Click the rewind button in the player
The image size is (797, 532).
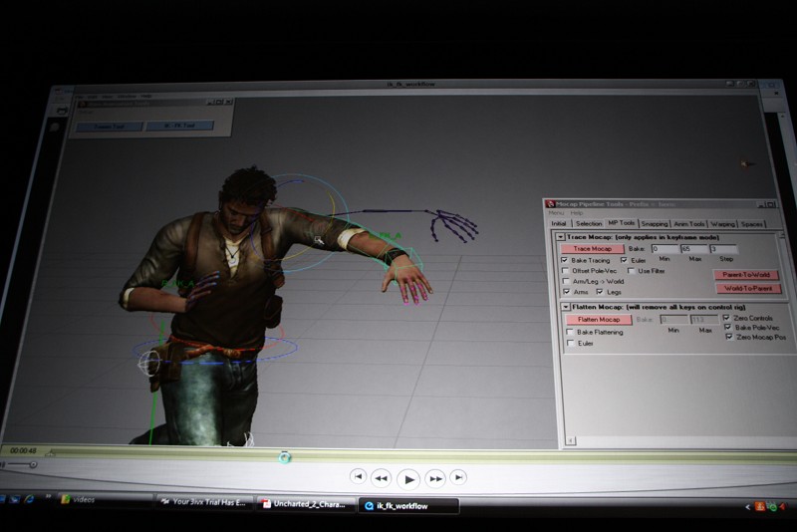pos(382,478)
